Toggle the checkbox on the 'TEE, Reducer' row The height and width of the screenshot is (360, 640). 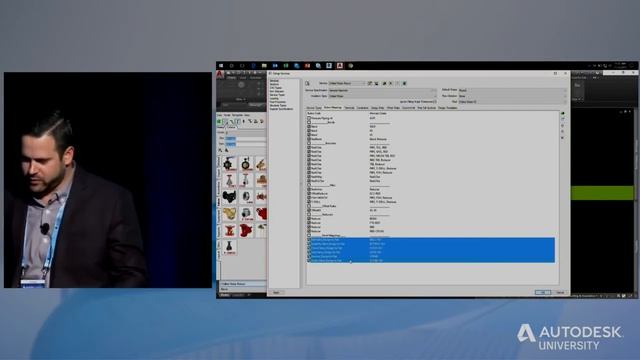click(x=309, y=164)
